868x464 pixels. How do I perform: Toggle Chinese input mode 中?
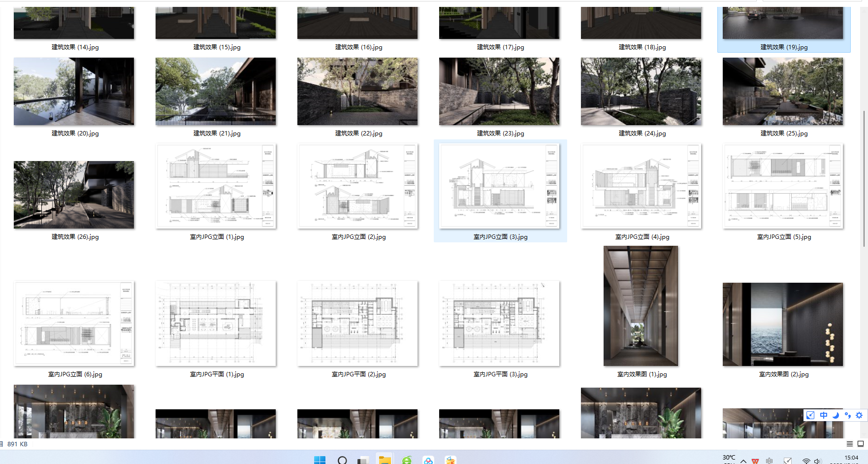tap(824, 415)
